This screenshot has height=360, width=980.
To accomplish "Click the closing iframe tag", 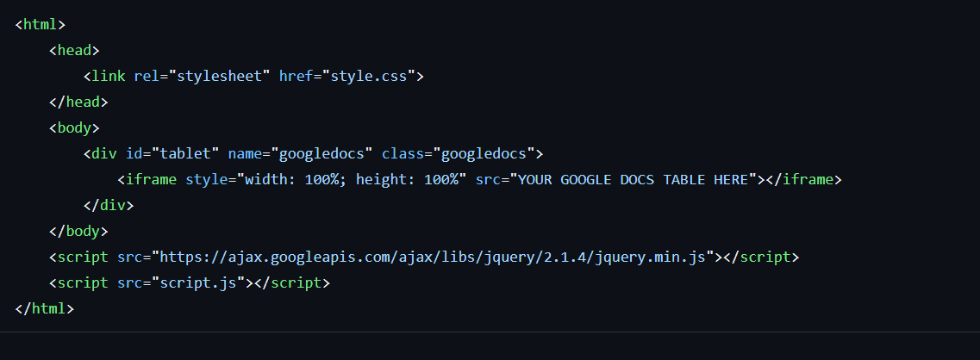I will pos(804,179).
